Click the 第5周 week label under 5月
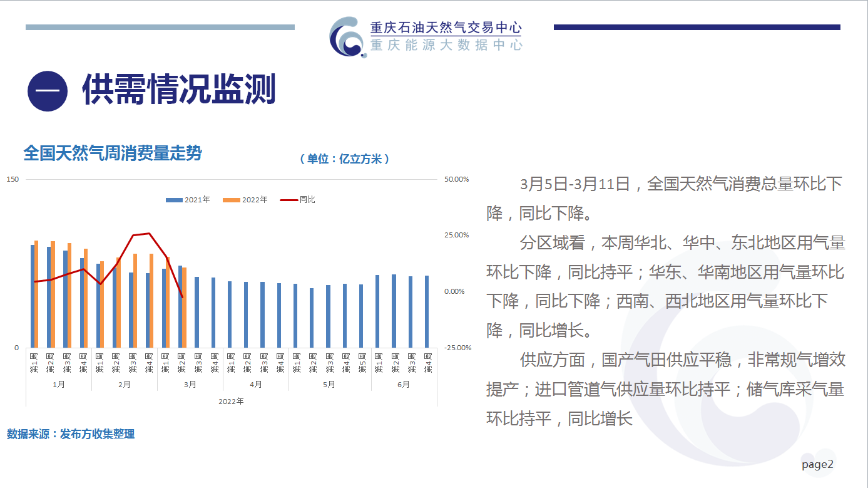This screenshot has width=868, height=488. click(x=362, y=364)
